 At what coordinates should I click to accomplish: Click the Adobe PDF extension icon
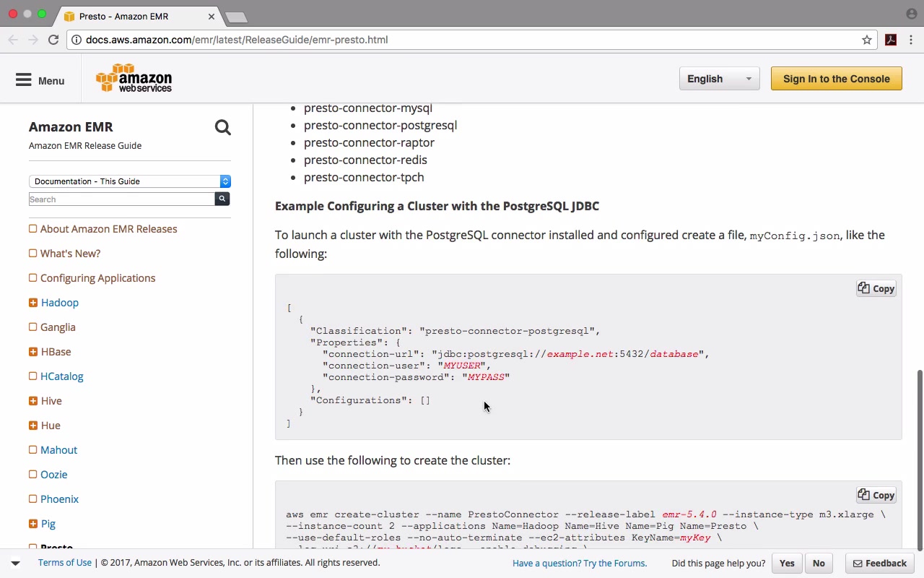[891, 40]
